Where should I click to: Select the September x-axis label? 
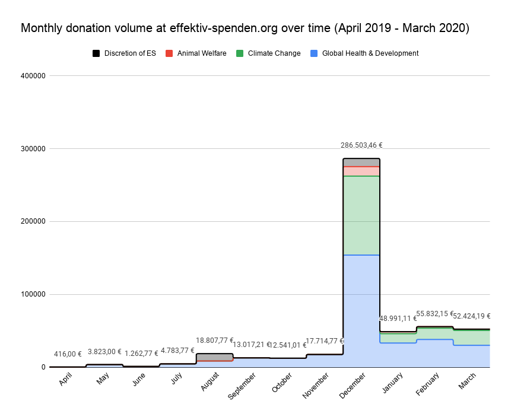click(245, 389)
